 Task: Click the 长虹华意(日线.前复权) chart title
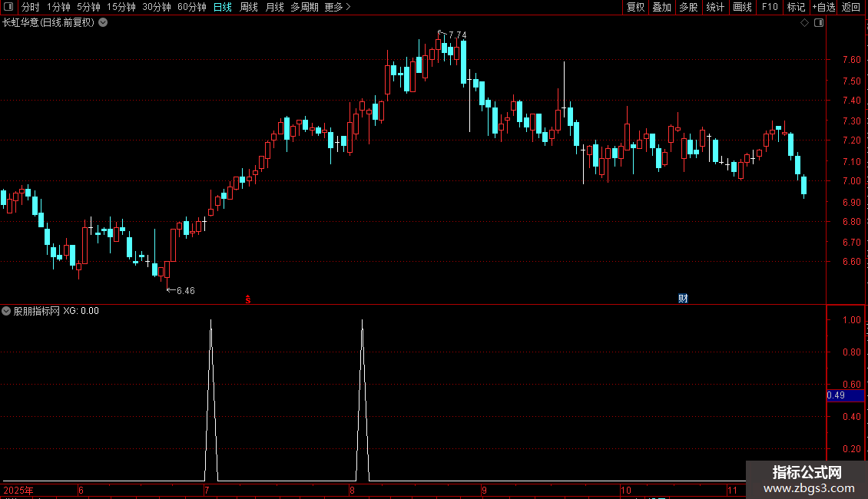[x=48, y=23]
